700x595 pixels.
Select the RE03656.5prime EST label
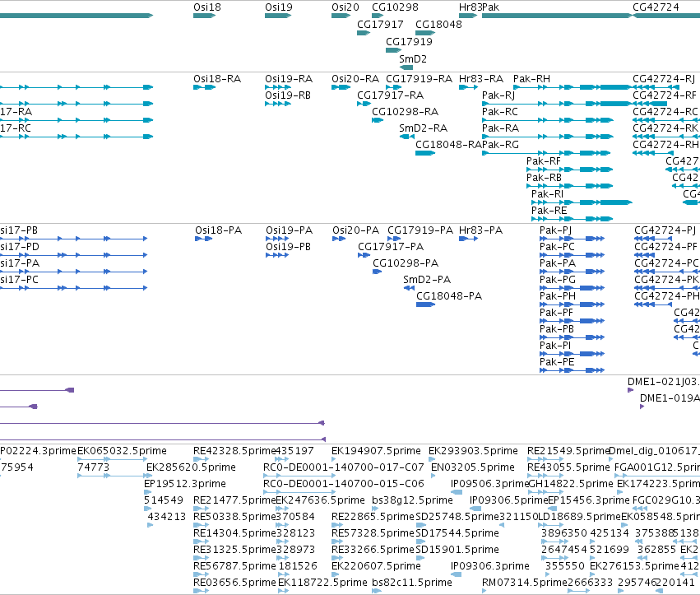pos(234,583)
